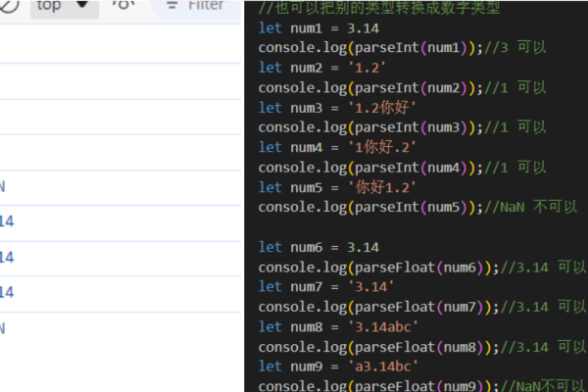Click the filter funnel icon
The width and height of the screenshot is (588, 392).
click(x=171, y=5)
